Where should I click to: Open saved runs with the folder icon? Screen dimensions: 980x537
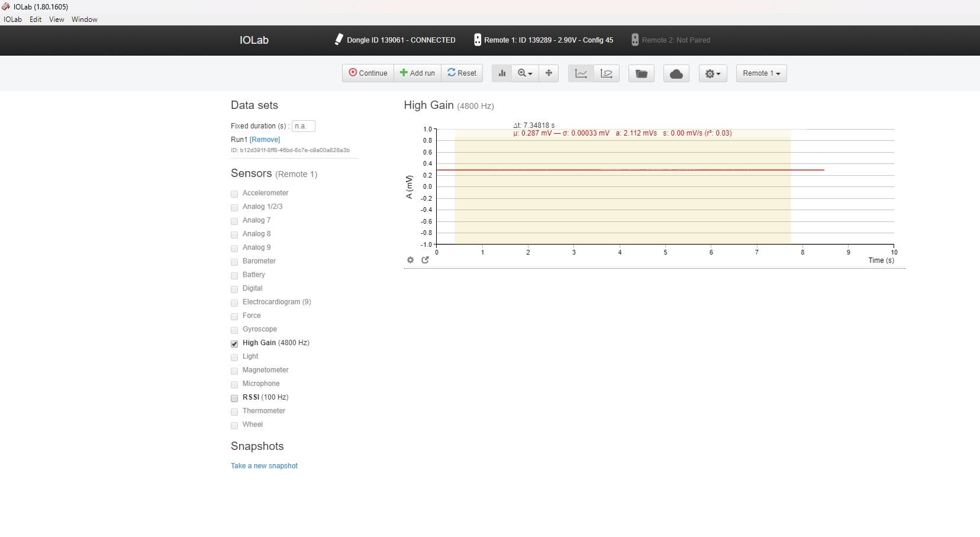click(x=641, y=73)
